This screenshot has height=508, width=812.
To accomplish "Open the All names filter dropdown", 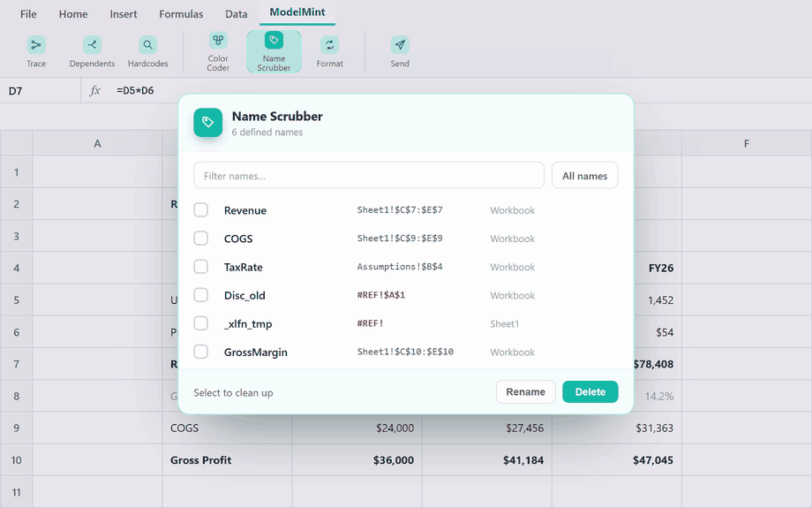I will pos(584,176).
